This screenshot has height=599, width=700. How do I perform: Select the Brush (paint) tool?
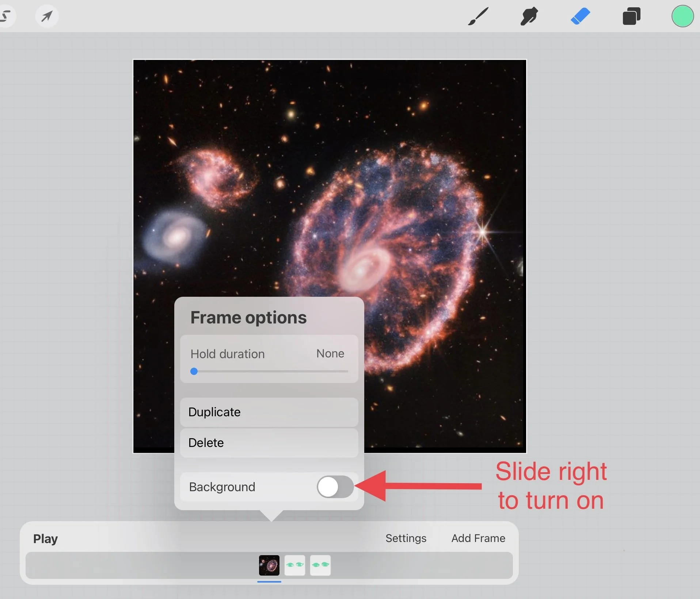coord(478,16)
